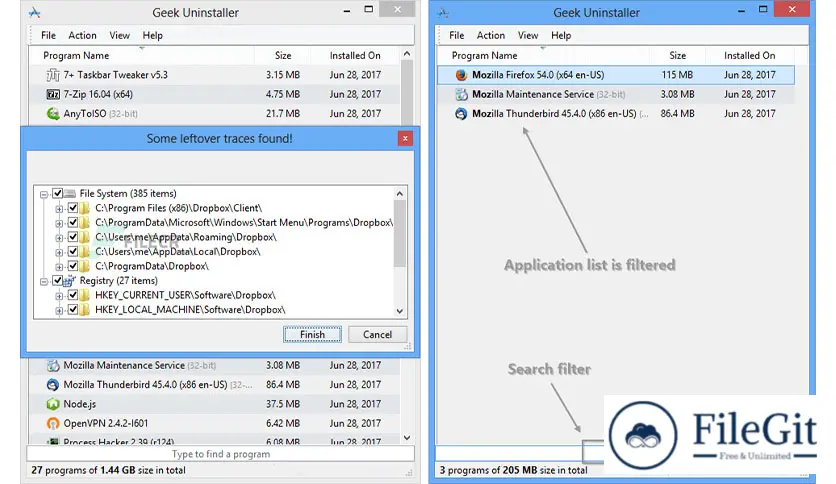
Task: Uncheck the Registry (27 items) checkbox
Action: pyautogui.click(x=58, y=281)
